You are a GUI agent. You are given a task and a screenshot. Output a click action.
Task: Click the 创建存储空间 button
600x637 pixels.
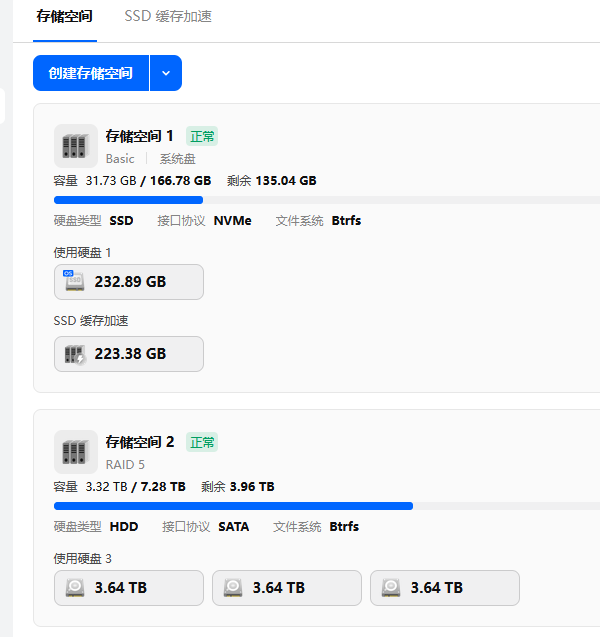[91, 73]
